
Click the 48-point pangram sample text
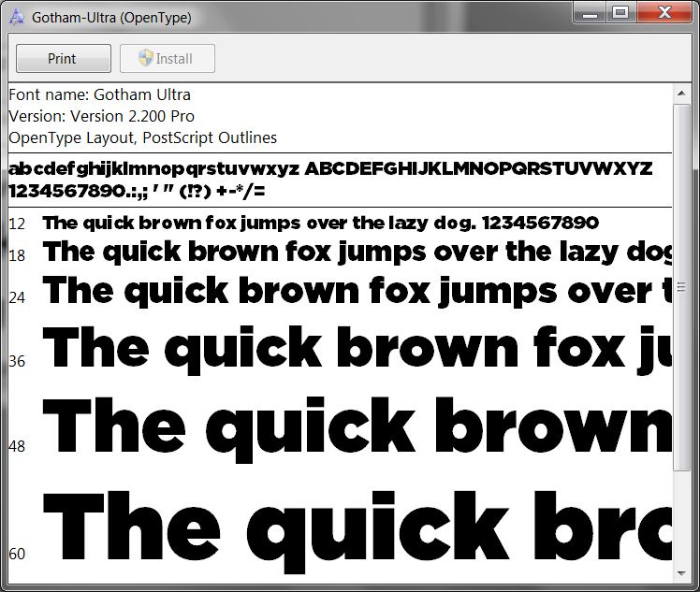click(x=357, y=429)
